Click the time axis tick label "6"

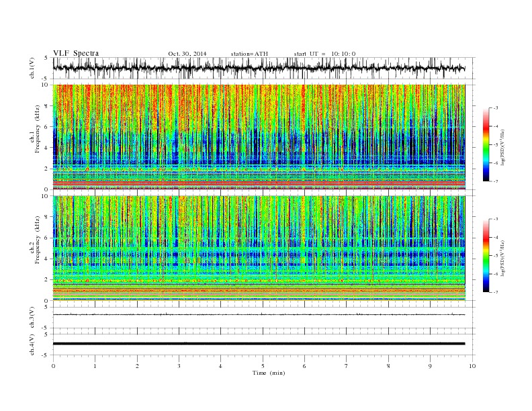(304, 366)
